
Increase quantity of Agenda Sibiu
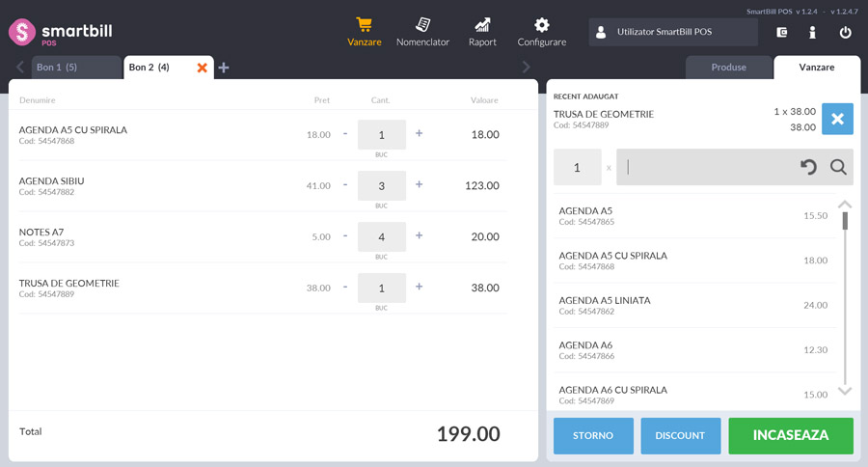point(419,184)
